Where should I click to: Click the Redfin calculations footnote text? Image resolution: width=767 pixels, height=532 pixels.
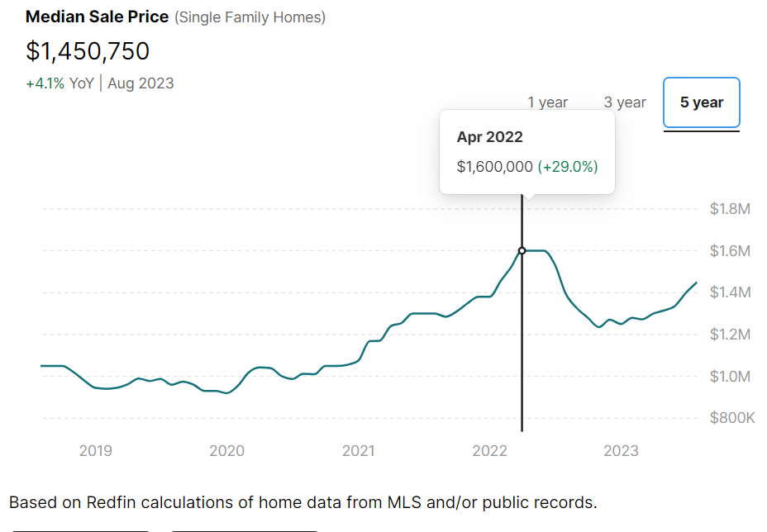[303, 502]
